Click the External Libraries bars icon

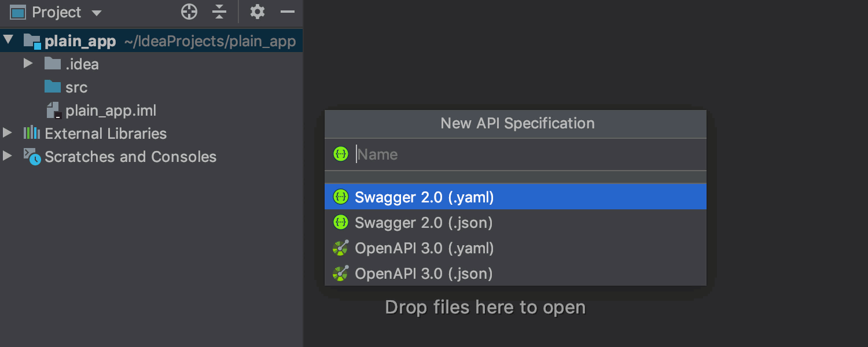point(31,133)
